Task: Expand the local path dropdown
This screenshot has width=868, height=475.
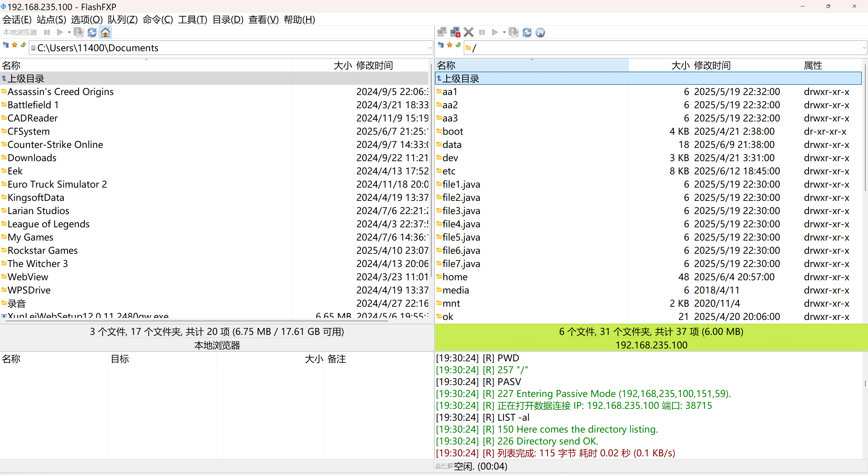Action: coord(430,48)
